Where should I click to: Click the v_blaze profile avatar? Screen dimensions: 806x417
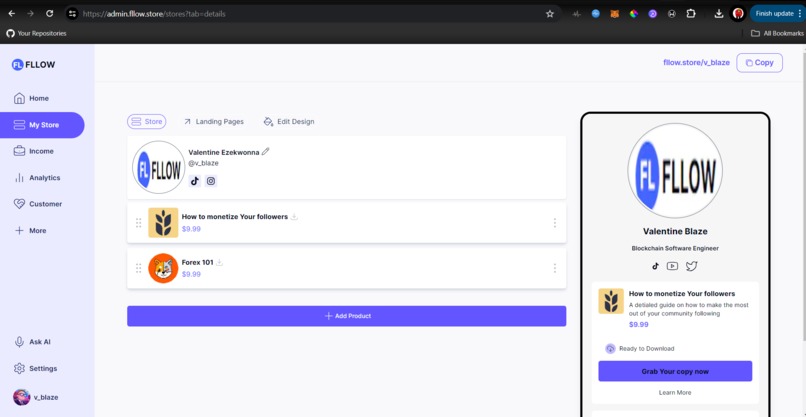coord(21,397)
